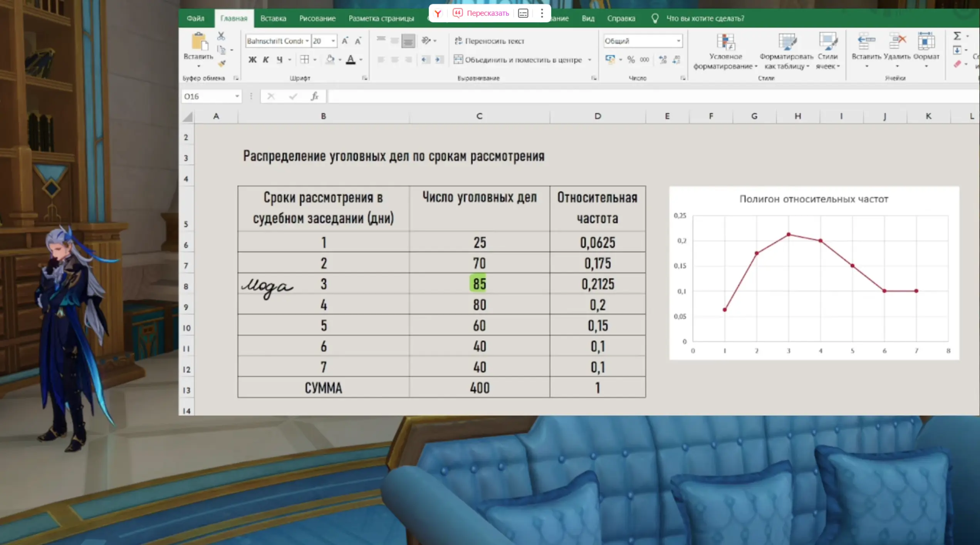Toggle bold formatting (Ж)
The image size is (980, 545).
[x=252, y=60]
